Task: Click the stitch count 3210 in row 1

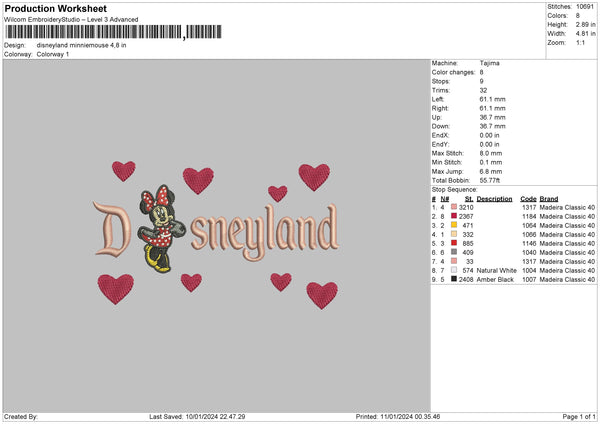Action: pyautogui.click(x=466, y=207)
